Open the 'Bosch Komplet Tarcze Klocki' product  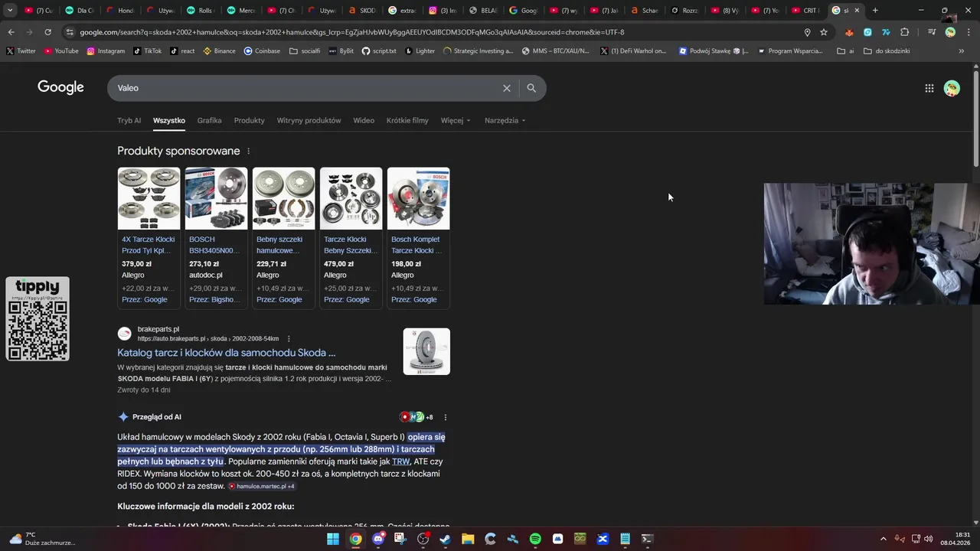tap(418, 238)
